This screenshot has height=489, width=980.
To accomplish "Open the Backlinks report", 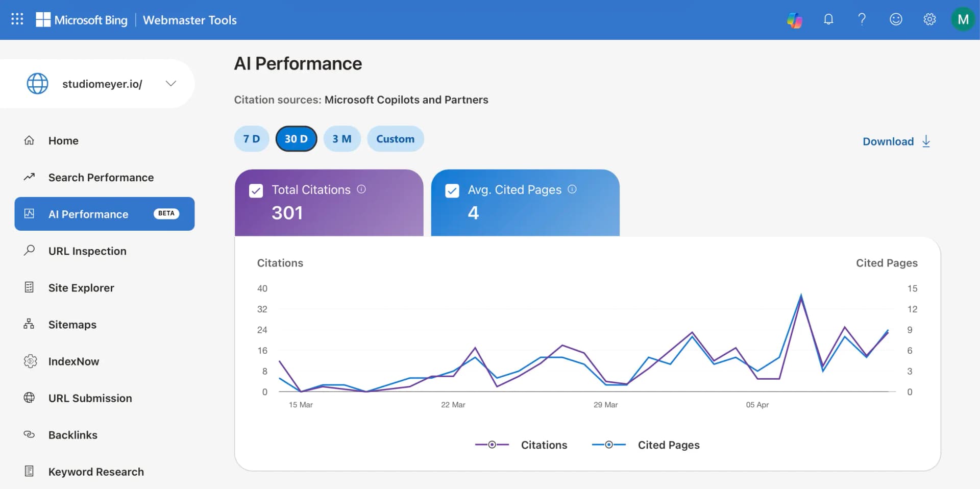I will (72, 434).
